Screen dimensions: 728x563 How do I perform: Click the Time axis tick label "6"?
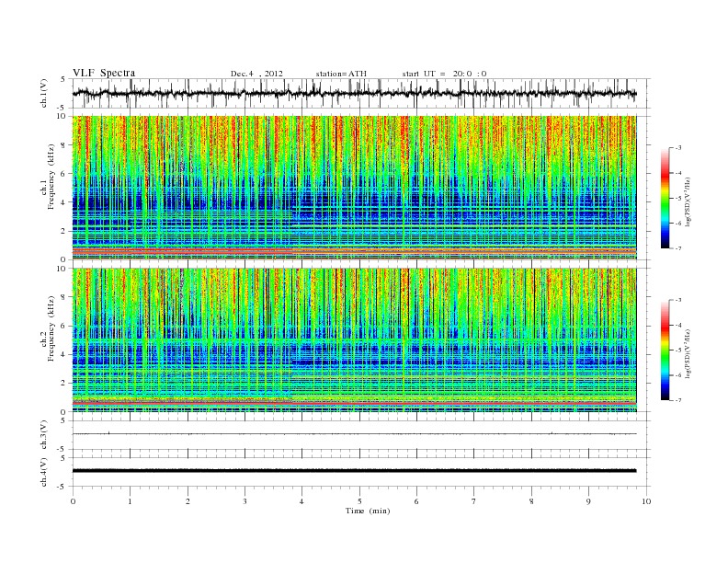416,501
